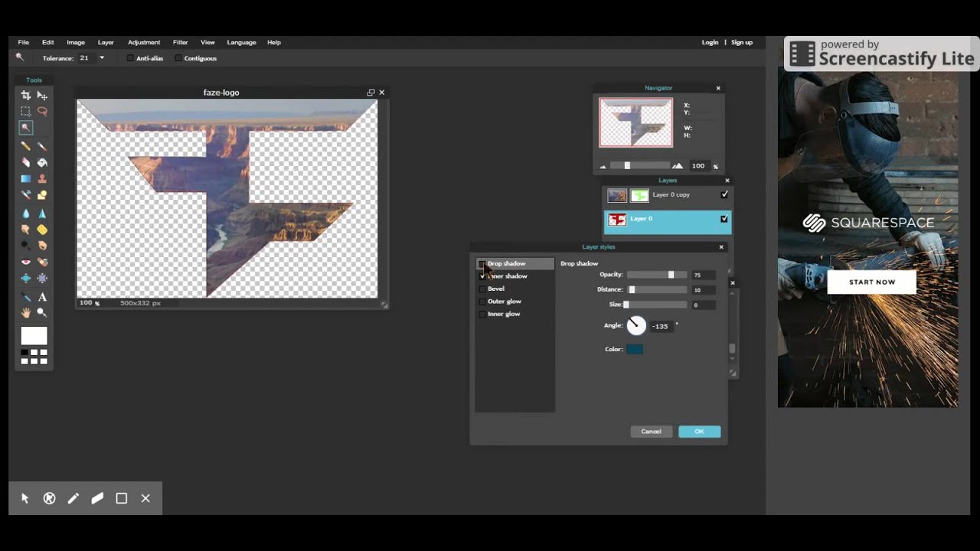Select the Lasso tool
This screenshot has width=980, height=551.
click(x=42, y=111)
